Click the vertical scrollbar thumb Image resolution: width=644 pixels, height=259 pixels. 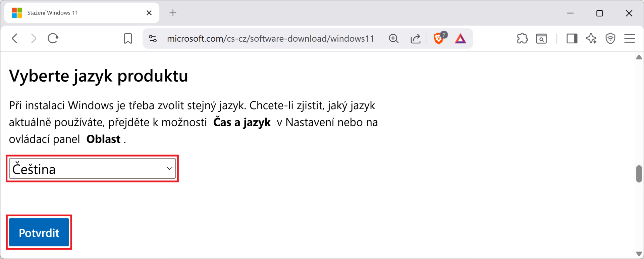click(x=639, y=173)
